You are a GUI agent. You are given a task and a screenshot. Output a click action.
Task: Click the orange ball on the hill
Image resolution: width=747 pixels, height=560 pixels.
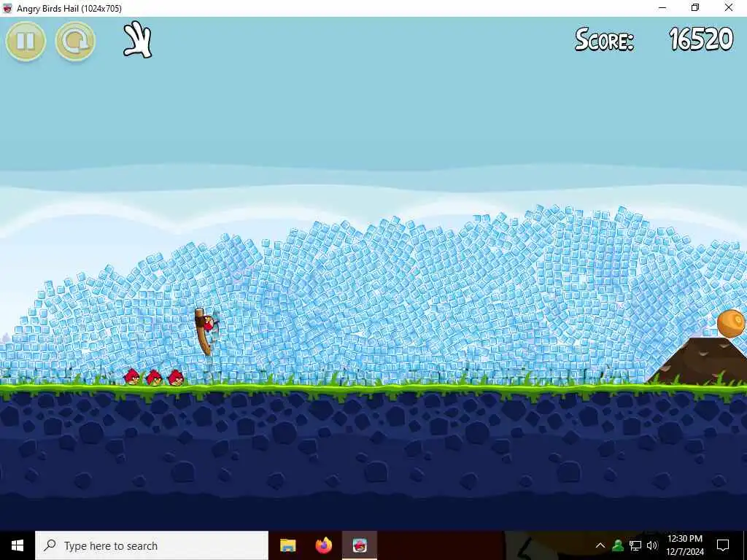pos(731,323)
